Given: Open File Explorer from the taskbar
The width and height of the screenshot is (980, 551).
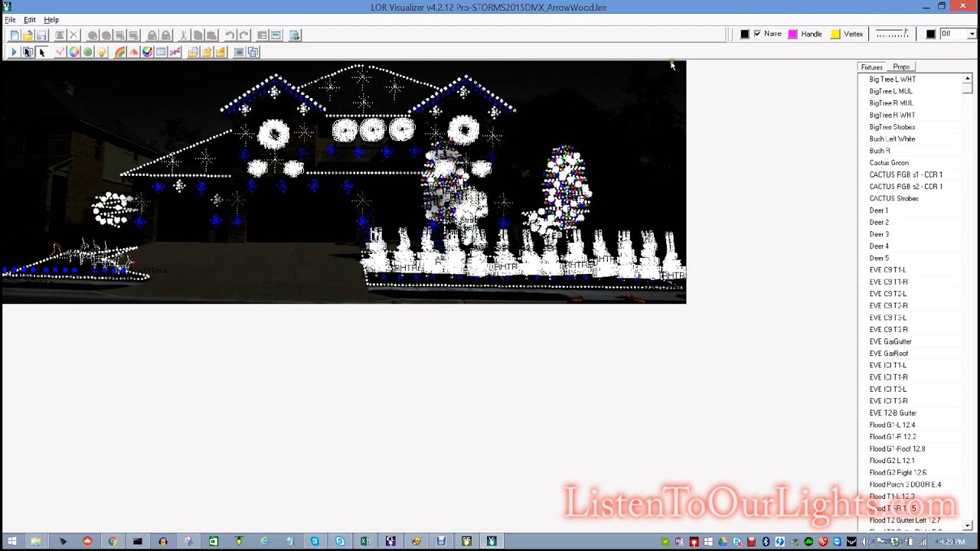Looking at the screenshot, I should 35,542.
